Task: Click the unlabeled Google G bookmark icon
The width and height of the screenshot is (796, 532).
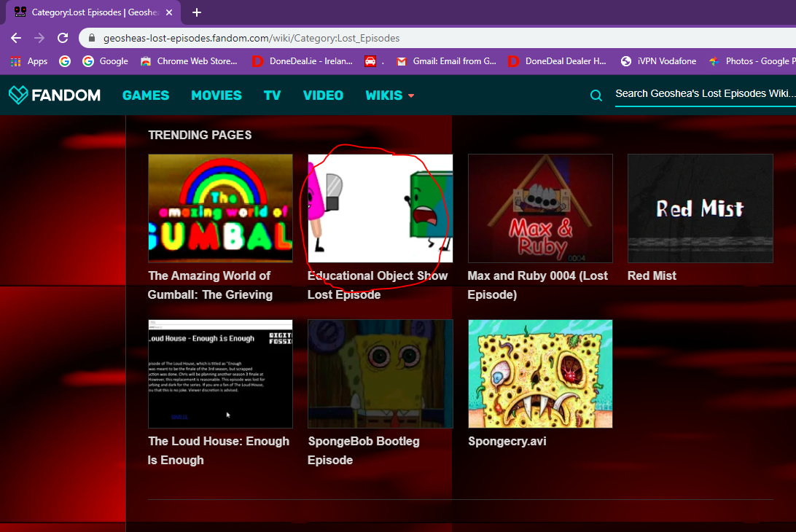Action: click(x=64, y=61)
